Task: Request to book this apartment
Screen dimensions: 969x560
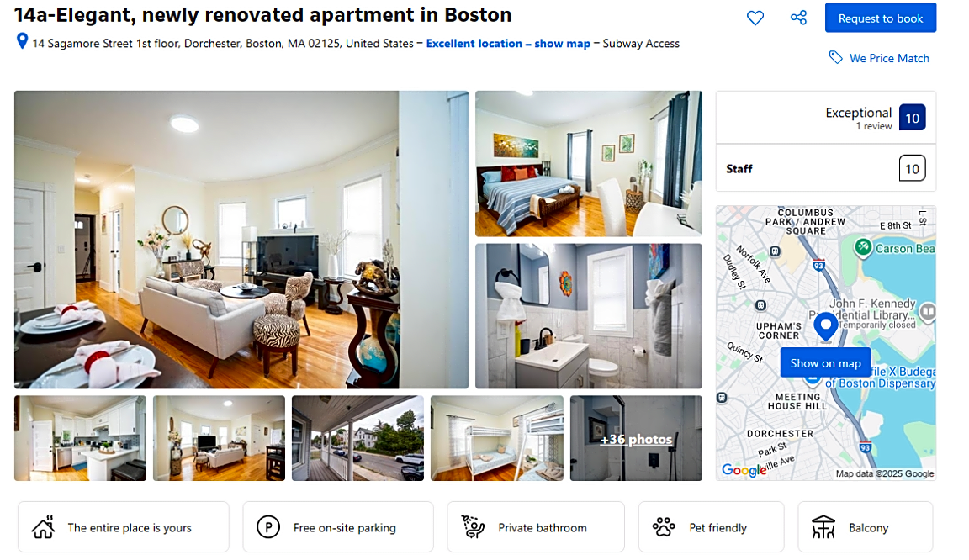Action: point(881,18)
